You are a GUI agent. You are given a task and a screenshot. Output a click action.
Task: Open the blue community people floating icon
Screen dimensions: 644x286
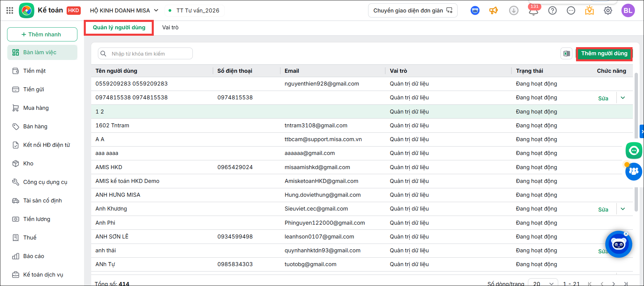pyautogui.click(x=634, y=171)
